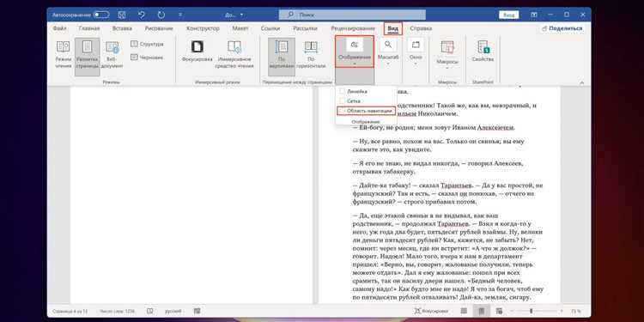Viewport: 644px width, 322px height.
Task: Click page count in status bar
Action: pyautogui.click(x=70, y=311)
